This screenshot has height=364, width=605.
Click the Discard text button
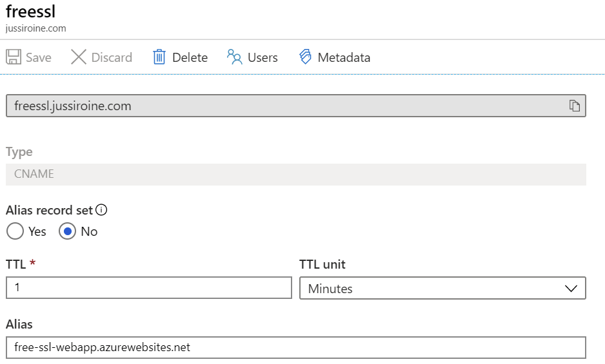(x=112, y=57)
